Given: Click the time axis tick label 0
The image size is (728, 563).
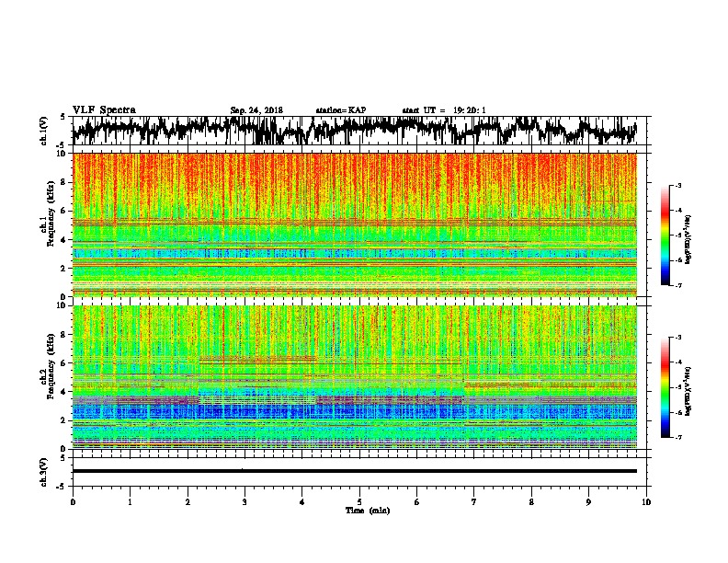Looking at the screenshot, I should click(73, 502).
